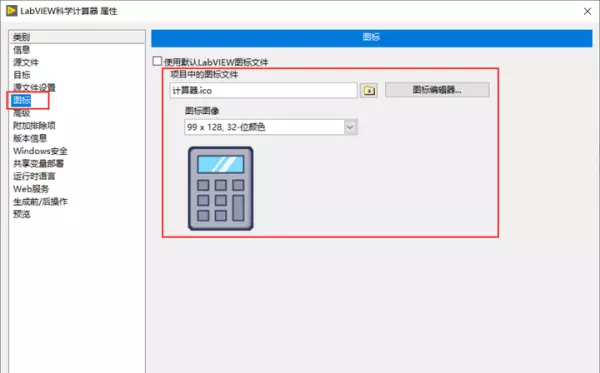Open 源文件设置 category
The width and height of the screenshot is (600, 373).
click(34, 88)
